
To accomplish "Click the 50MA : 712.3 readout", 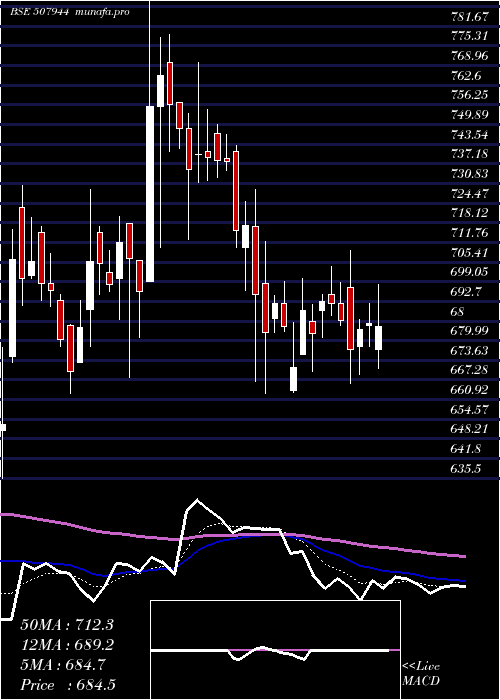I will (x=67, y=625).
